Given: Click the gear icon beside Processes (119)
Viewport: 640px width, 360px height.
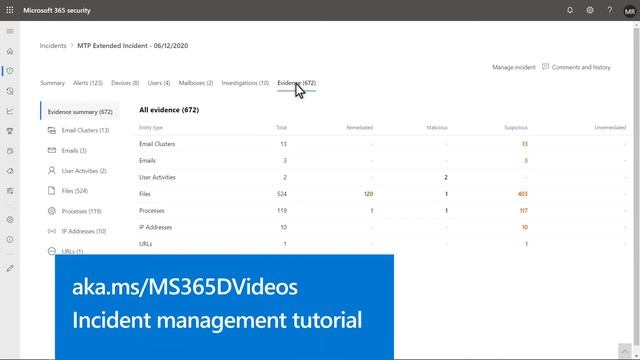Looking at the screenshot, I should coord(51,211).
